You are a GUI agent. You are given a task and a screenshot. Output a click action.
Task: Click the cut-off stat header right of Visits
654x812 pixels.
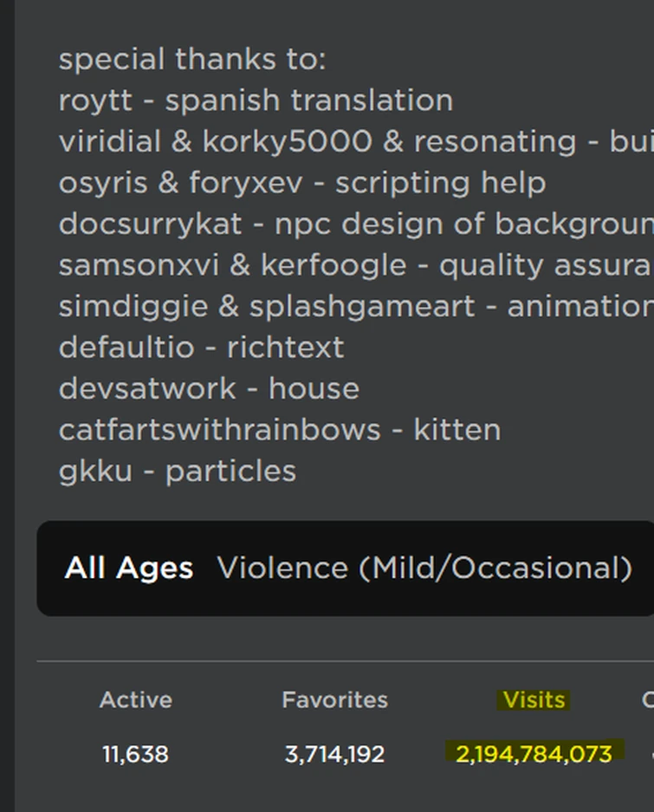click(647, 700)
